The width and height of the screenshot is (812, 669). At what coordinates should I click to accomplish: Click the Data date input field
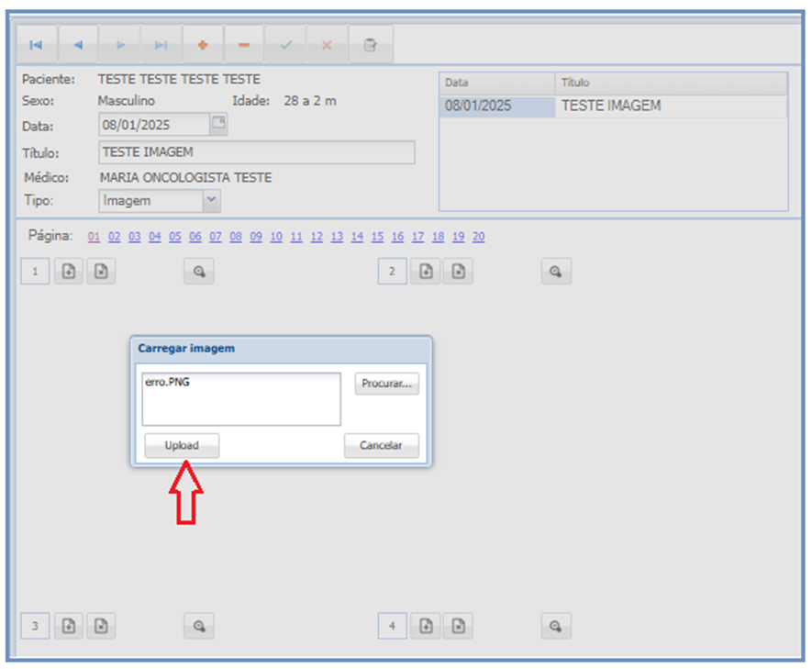(x=154, y=124)
